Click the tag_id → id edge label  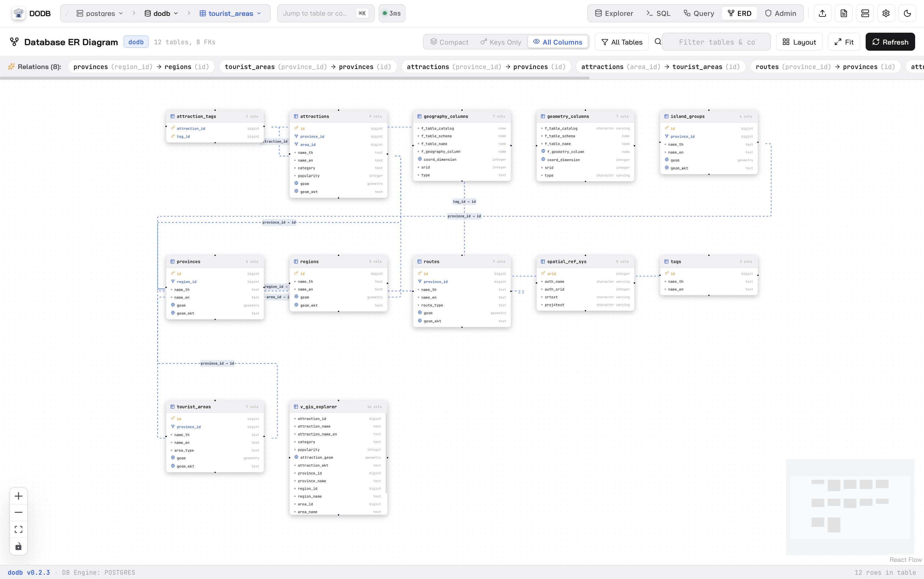pos(464,202)
